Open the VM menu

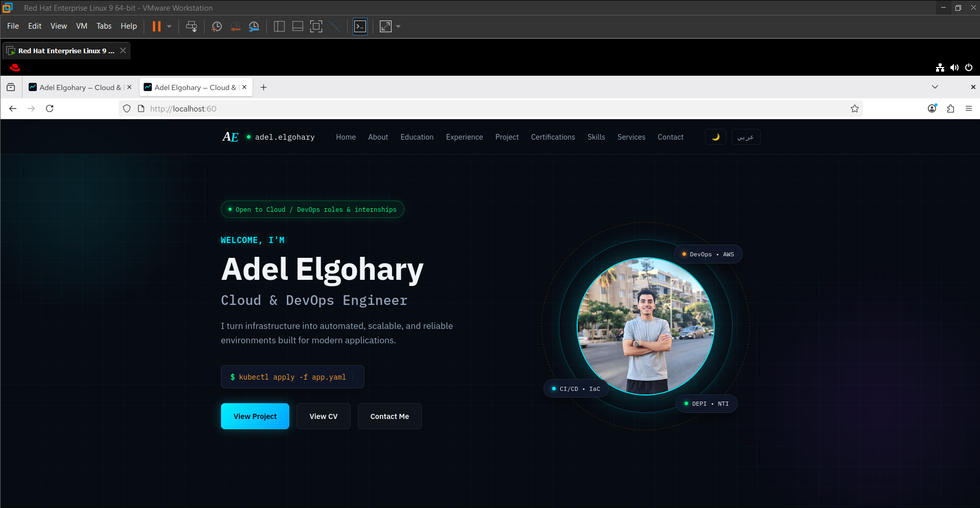tap(82, 26)
